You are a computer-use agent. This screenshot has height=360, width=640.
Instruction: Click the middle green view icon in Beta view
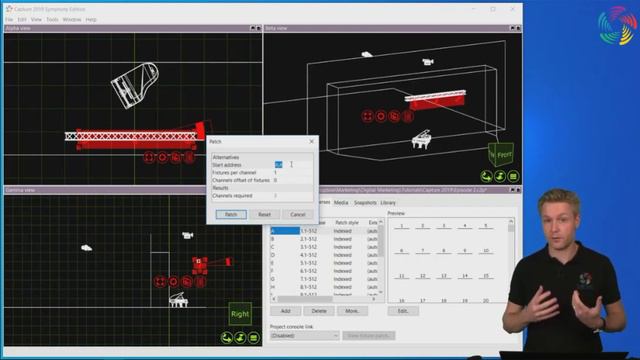pyautogui.click(x=500, y=176)
